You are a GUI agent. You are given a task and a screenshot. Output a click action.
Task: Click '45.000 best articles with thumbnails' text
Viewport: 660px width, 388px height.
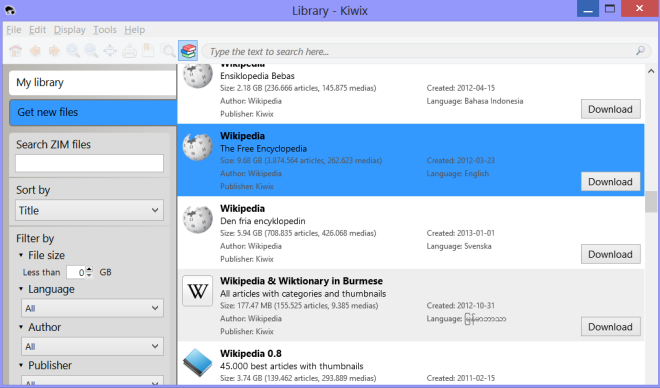pos(292,366)
